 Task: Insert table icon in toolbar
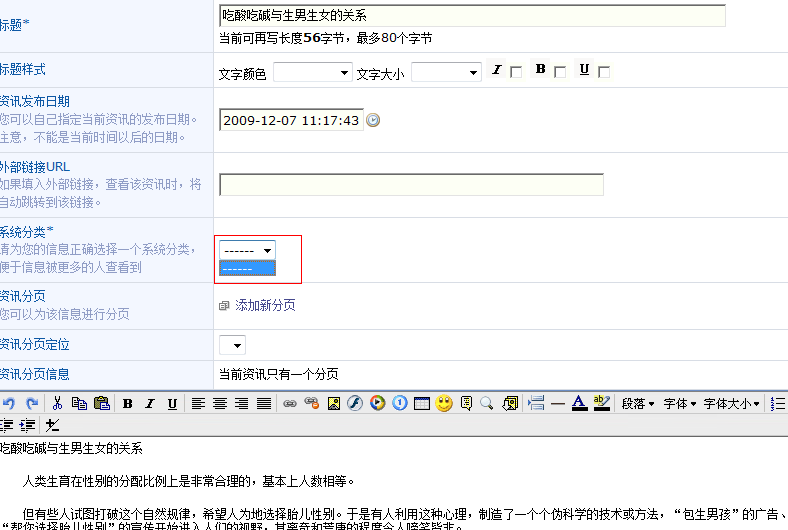[422, 403]
